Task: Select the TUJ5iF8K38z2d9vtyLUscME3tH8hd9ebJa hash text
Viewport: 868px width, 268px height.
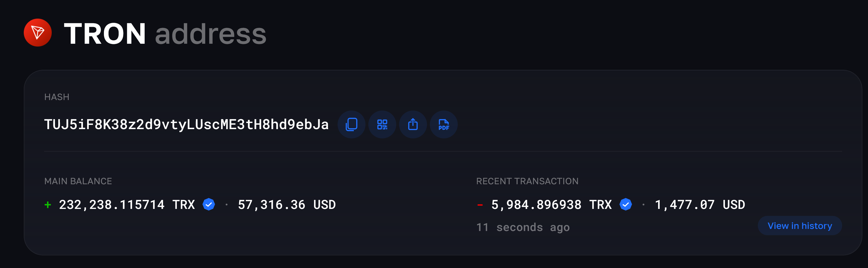Action: pyautogui.click(x=186, y=124)
